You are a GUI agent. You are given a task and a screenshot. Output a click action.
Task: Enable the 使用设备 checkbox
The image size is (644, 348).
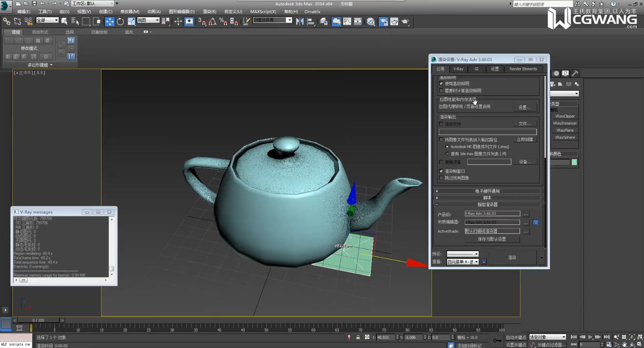point(441,162)
